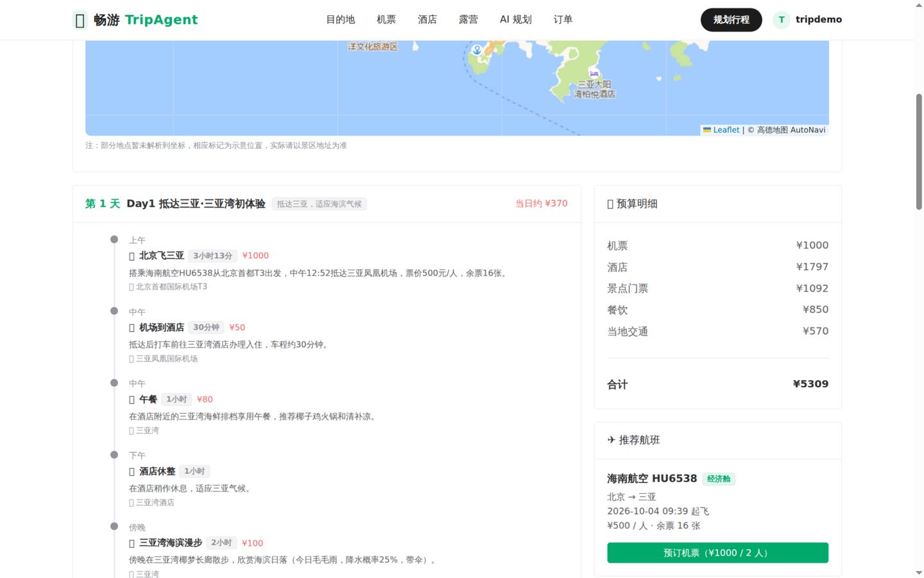This screenshot has height=578, width=924.
Task: Click the page vertical scrollbar thumb
Action: pyautogui.click(x=919, y=152)
